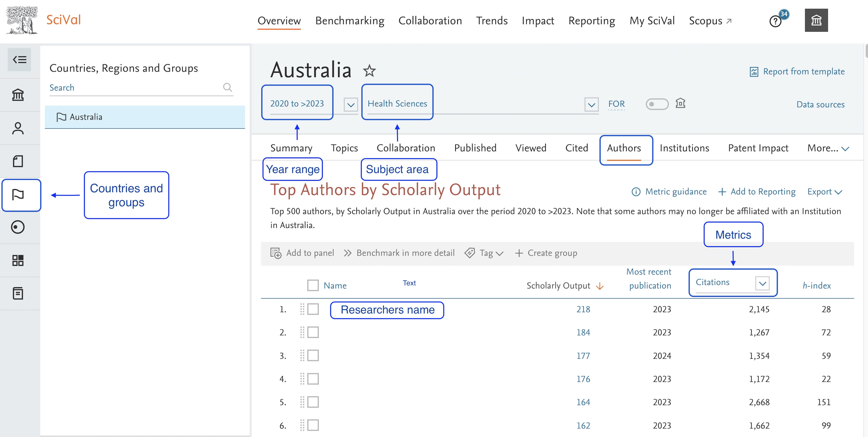Open Countries and Groups flag icon

click(18, 195)
